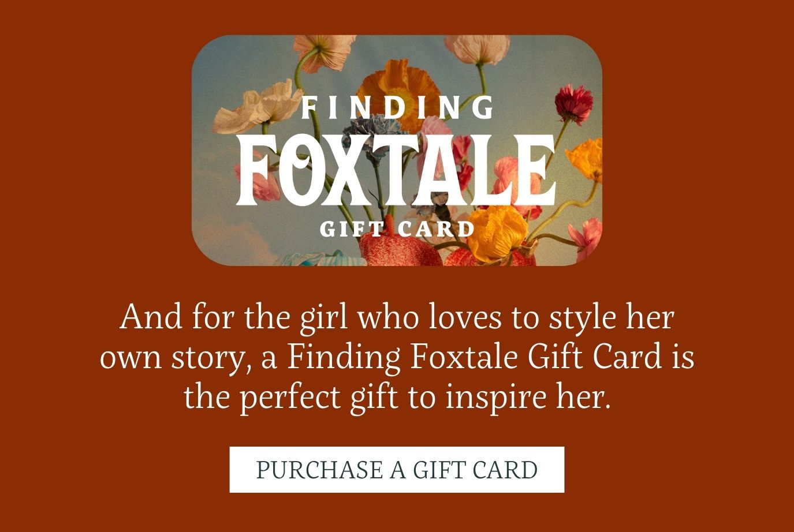Click the line 'the perfect gift to inspire her.'
Screen dimensions: 794x532
pos(397,396)
